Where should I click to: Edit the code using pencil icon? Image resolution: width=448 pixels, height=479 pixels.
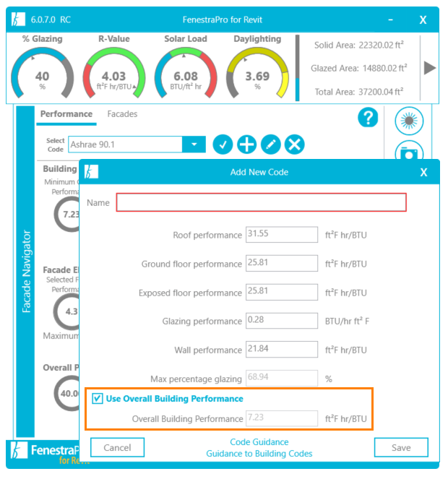(x=270, y=144)
